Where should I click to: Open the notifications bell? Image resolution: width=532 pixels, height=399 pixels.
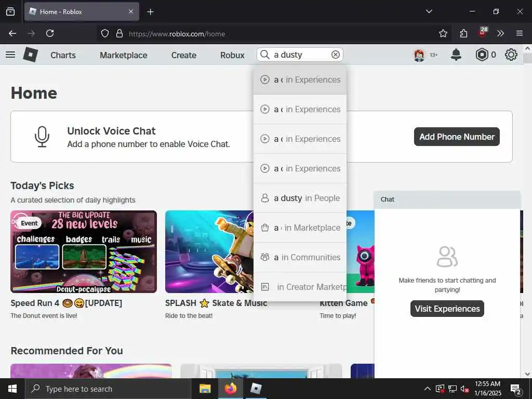pos(456,55)
